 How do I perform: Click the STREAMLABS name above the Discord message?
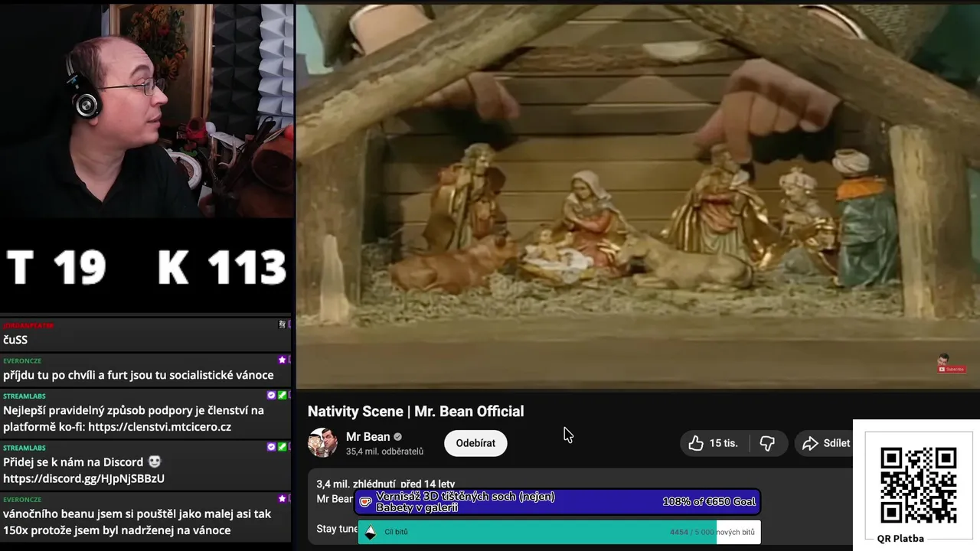(24, 448)
